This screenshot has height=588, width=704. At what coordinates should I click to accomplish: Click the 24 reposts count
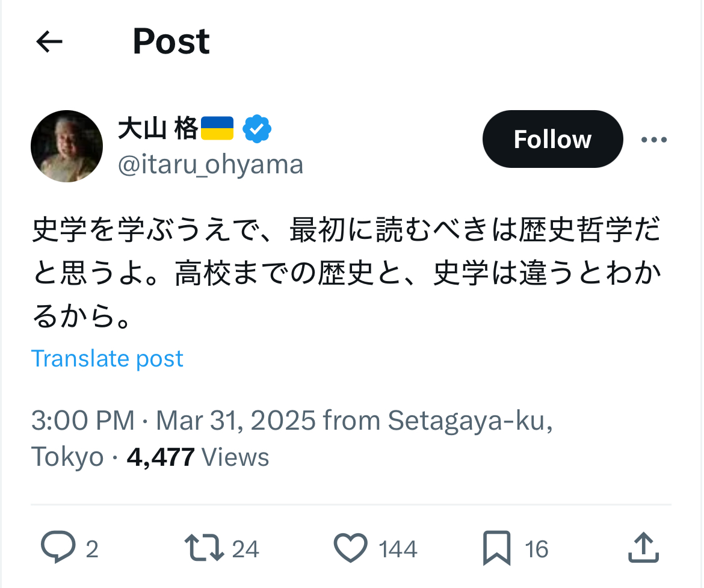tap(245, 549)
